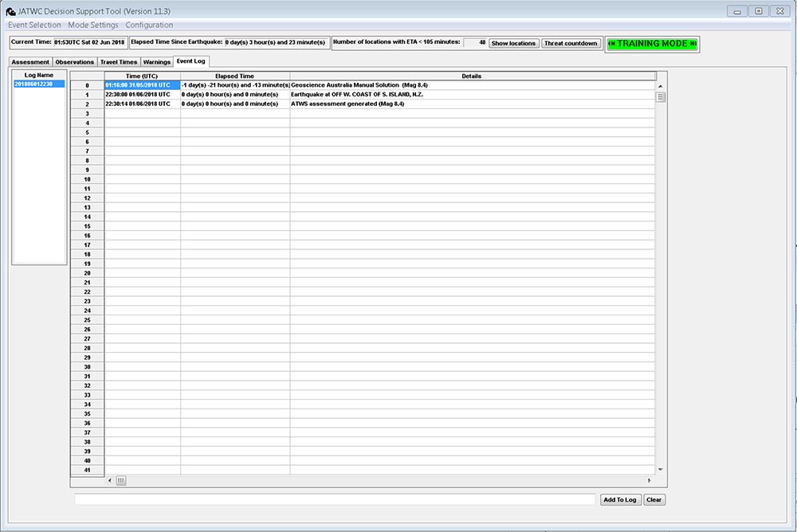Open the Travel Times tab

click(x=119, y=62)
